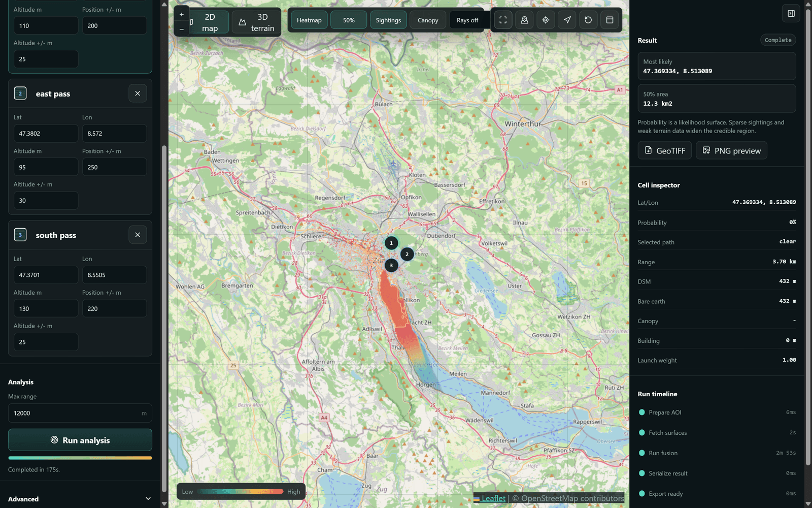
Task: Click the Serialize result timeline step
Action: (717, 473)
